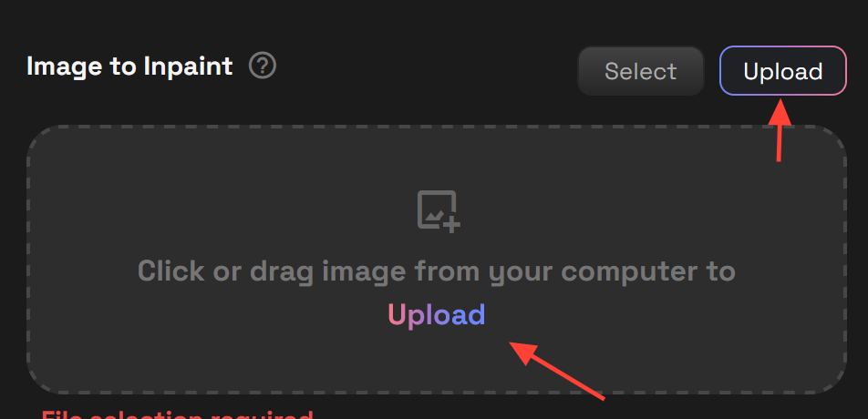The height and width of the screenshot is (419, 868).
Task: Show info via the circled question mark
Action: [263, 66]
